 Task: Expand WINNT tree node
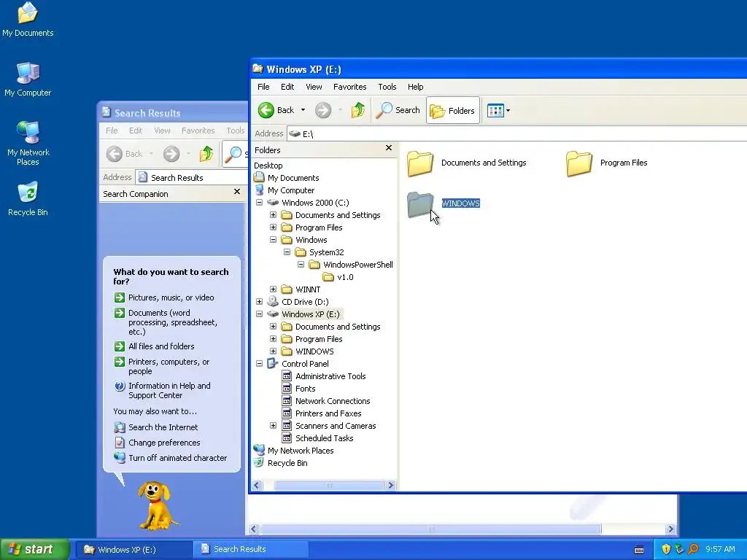click(x=273, y=289)
